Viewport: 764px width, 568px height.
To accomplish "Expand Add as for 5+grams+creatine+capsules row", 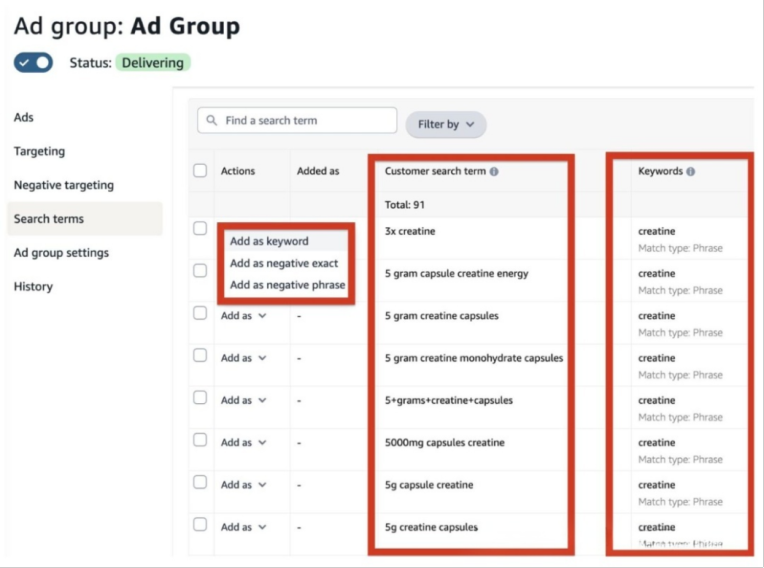I will tap(244, 400).
